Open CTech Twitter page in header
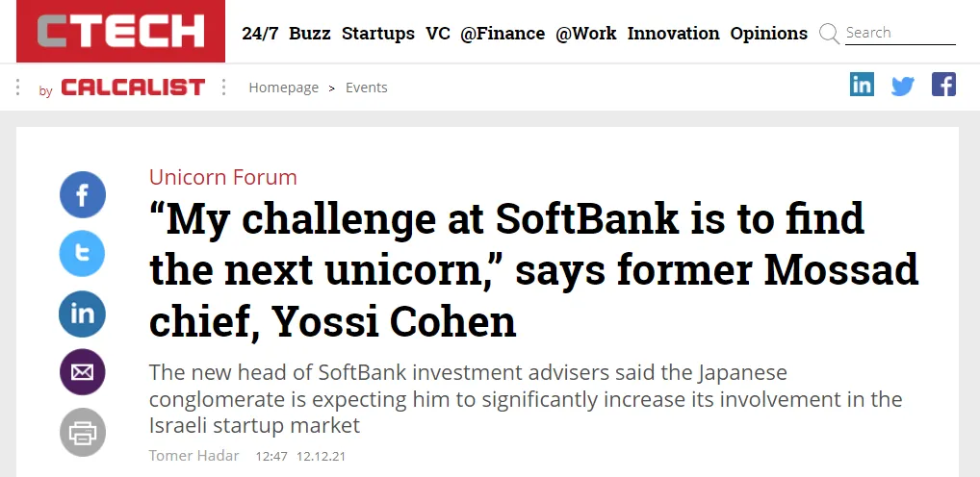 pos(902,86)
